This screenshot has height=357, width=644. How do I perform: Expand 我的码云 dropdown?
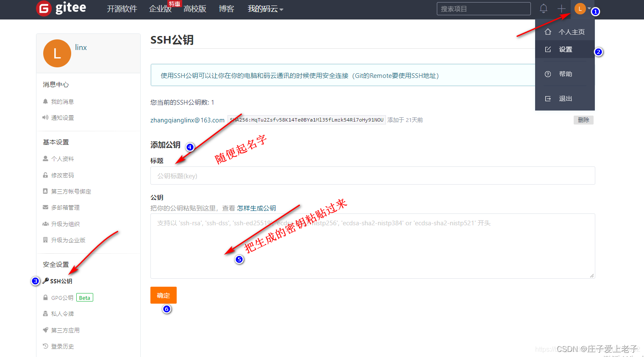coord(266,9)
